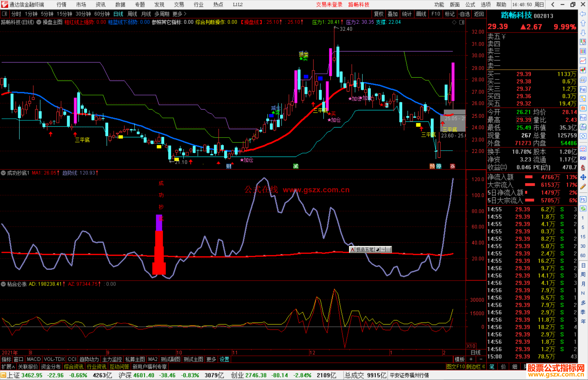Select the 日 daily period in sidebar
This screenshot has width=588, height=380.
583,265
